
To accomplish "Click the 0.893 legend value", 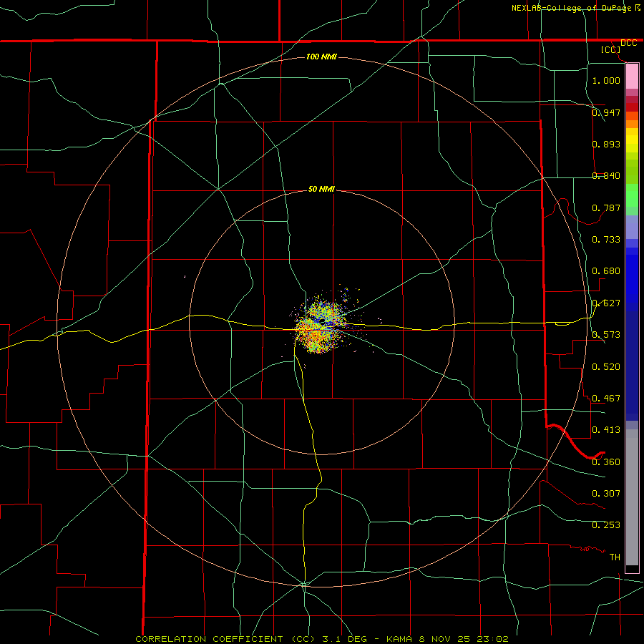I will [x=606, y=144].
